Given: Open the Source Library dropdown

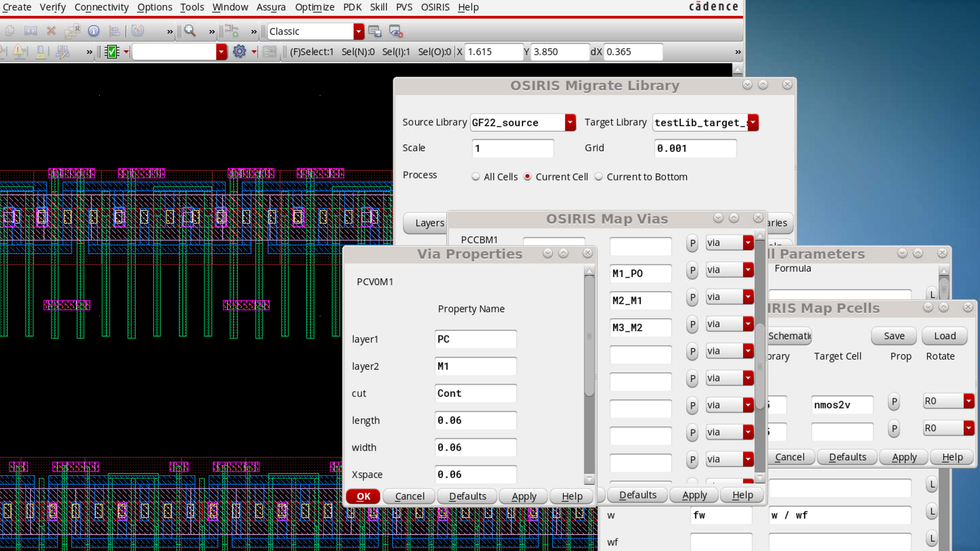Looking at the screenshot, I should (570, 122).
